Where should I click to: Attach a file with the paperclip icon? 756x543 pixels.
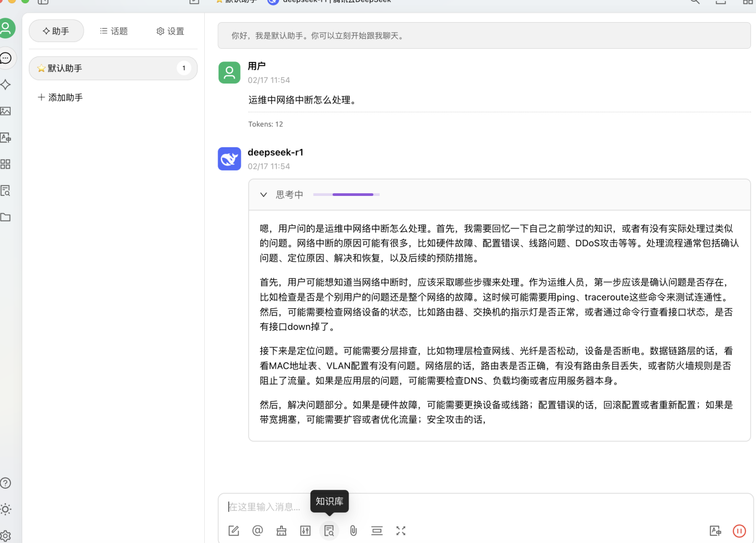pos(353,530)
